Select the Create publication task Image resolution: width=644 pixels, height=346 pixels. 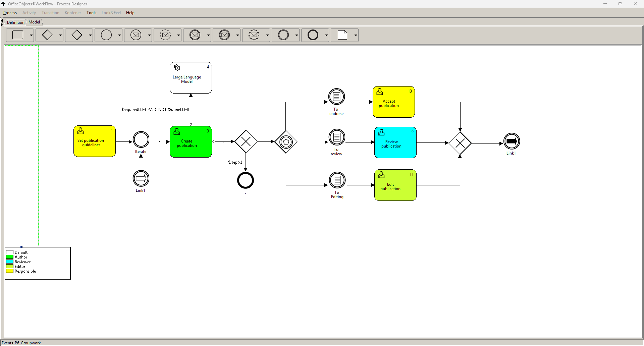(191, 142)
